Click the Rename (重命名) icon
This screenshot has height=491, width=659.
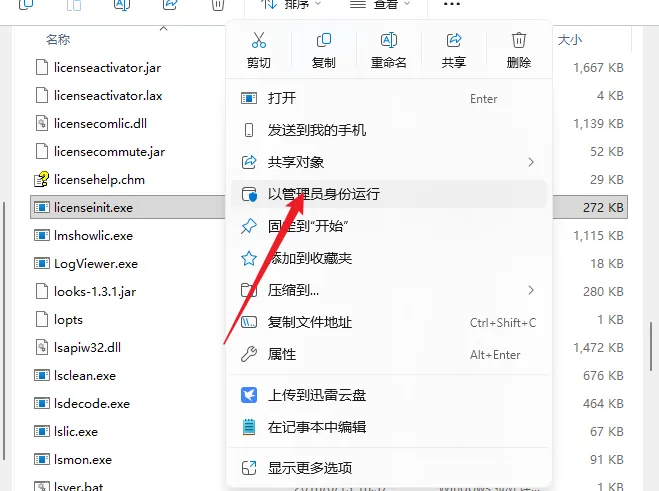coord(389,40)
